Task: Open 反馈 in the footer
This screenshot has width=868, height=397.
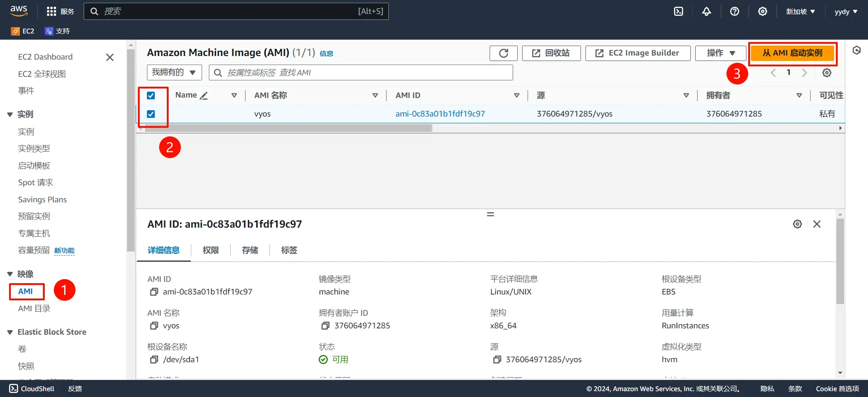Action: click(75, 389)
